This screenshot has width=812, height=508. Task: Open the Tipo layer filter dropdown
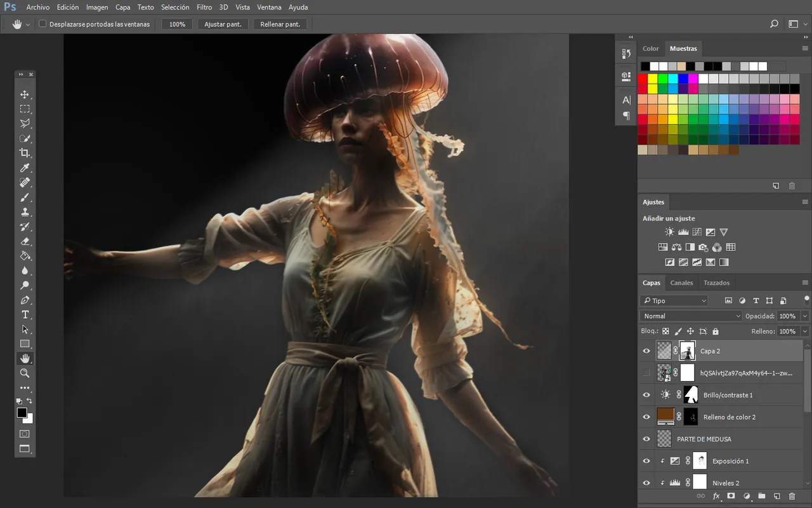coord(674,300)
